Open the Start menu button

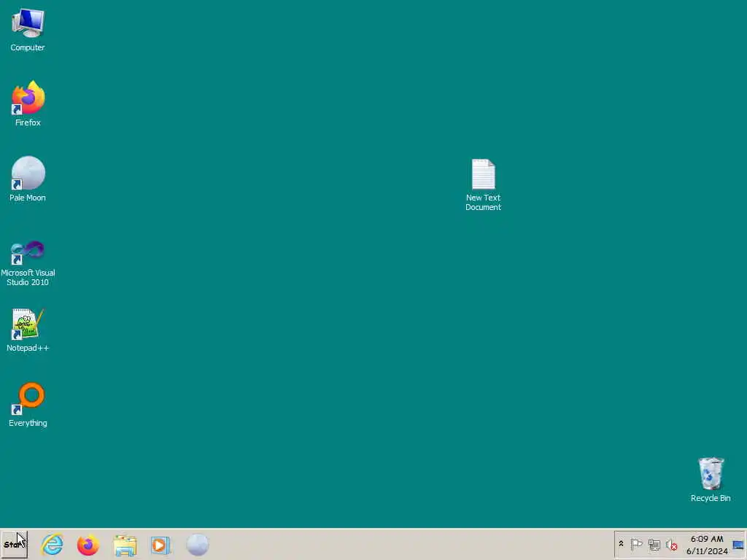pos(15,545)
